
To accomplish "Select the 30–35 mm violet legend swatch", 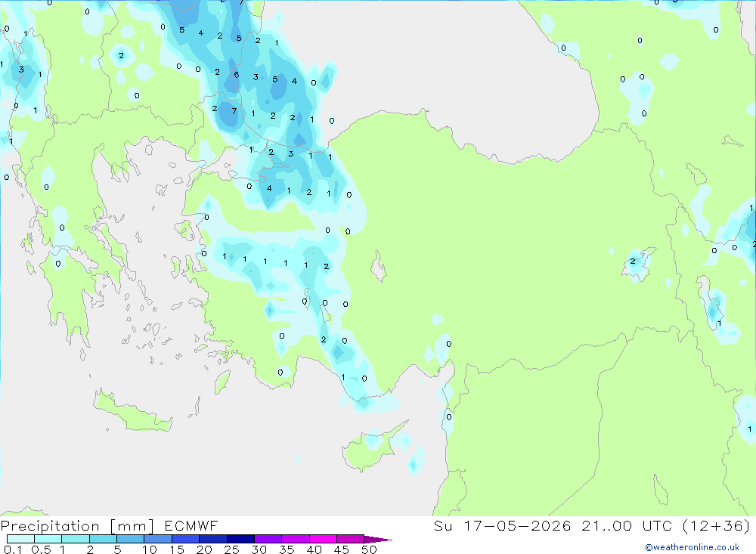I will coord(268,539).
